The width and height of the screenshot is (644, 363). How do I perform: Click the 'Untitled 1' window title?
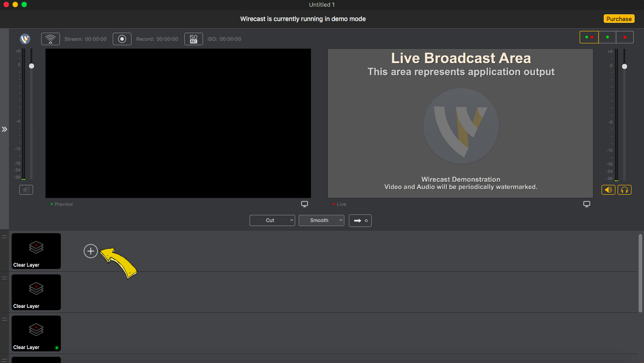pyautogui.click(x=322, y=4)
